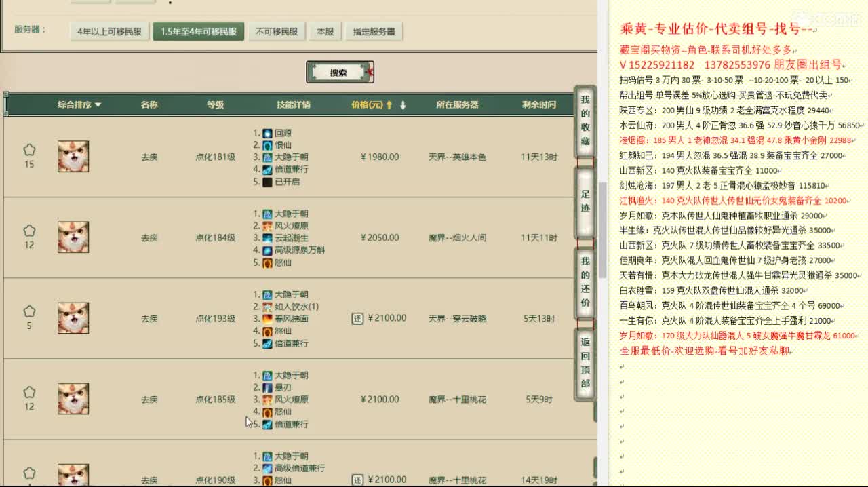Select the 本服 server filter
The height and width of the screenshot is (487, 868).
click(x=325, y=31)
